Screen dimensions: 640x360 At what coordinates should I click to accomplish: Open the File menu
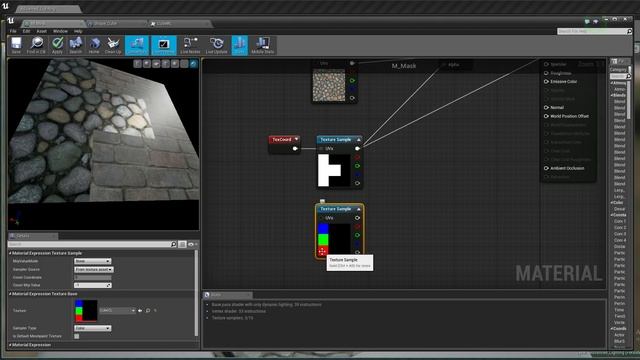coord(13,31)
